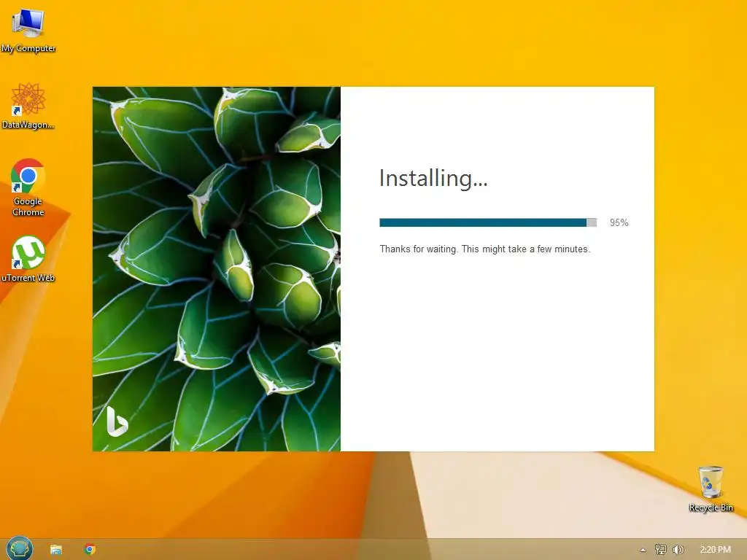Image resolution: width=747 pixels, height=560 pixels.
Task: Select the uTorrent Web desktop shortcut
Action: click(28, 259)
